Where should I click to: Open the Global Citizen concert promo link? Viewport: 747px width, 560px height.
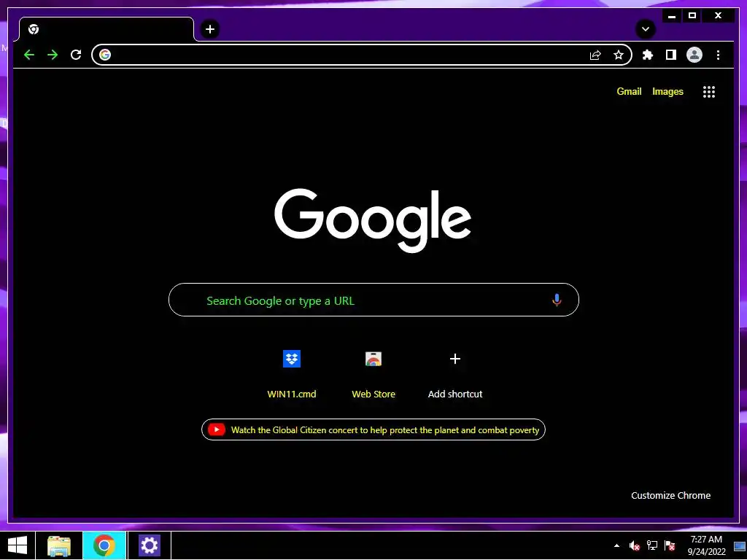coord(373,430)
